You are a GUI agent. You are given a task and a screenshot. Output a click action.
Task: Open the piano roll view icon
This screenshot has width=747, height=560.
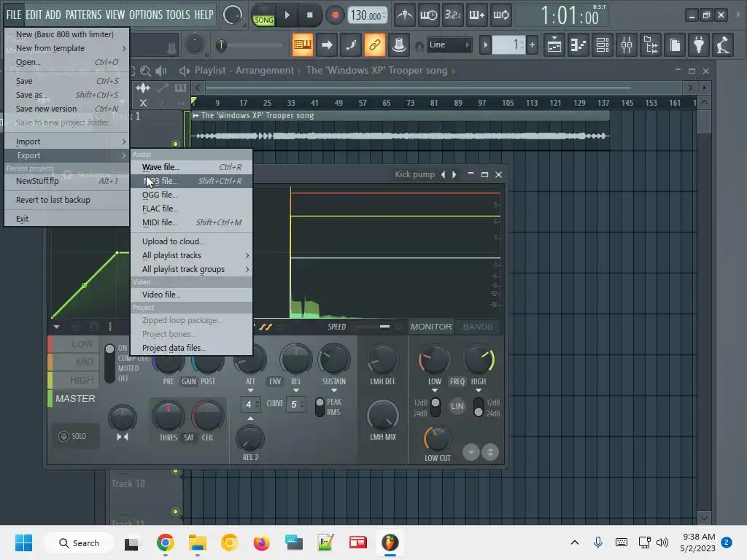(x=578, y=45)
